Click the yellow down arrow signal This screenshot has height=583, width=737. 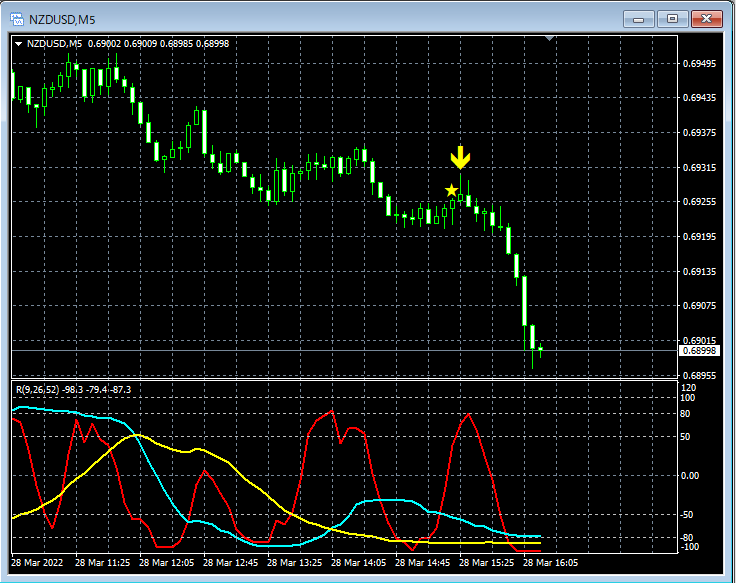460,158
